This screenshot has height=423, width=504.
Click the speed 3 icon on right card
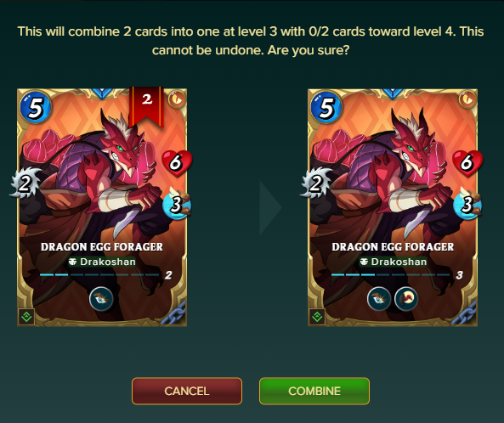coord(467,204)
